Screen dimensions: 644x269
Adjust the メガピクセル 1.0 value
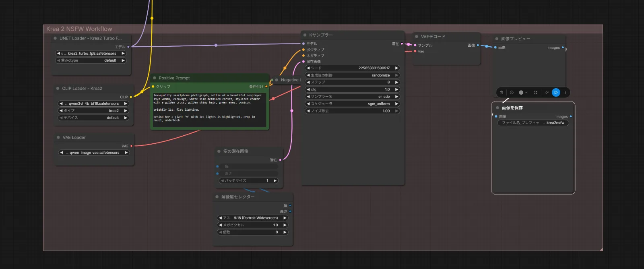(x=253, y=225)
